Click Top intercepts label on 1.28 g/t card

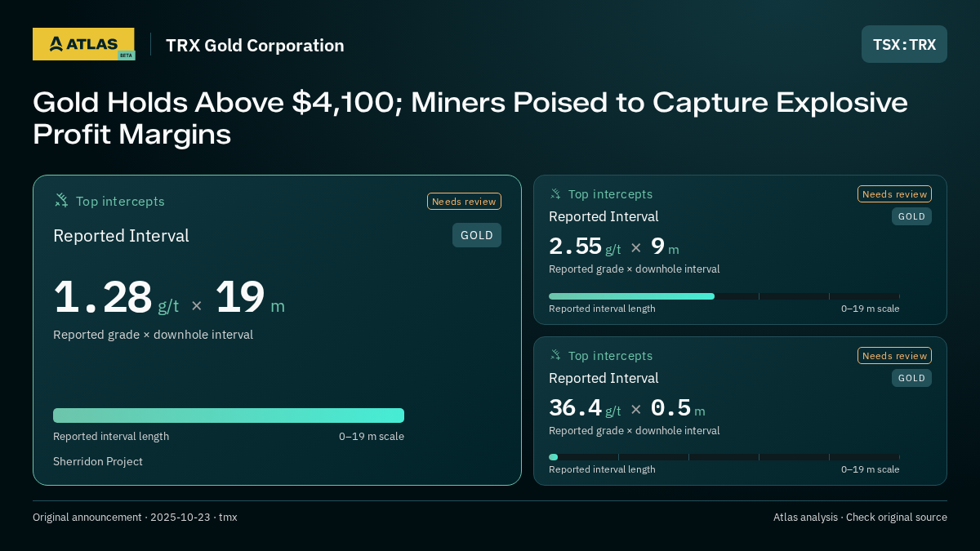click(120, 201)
